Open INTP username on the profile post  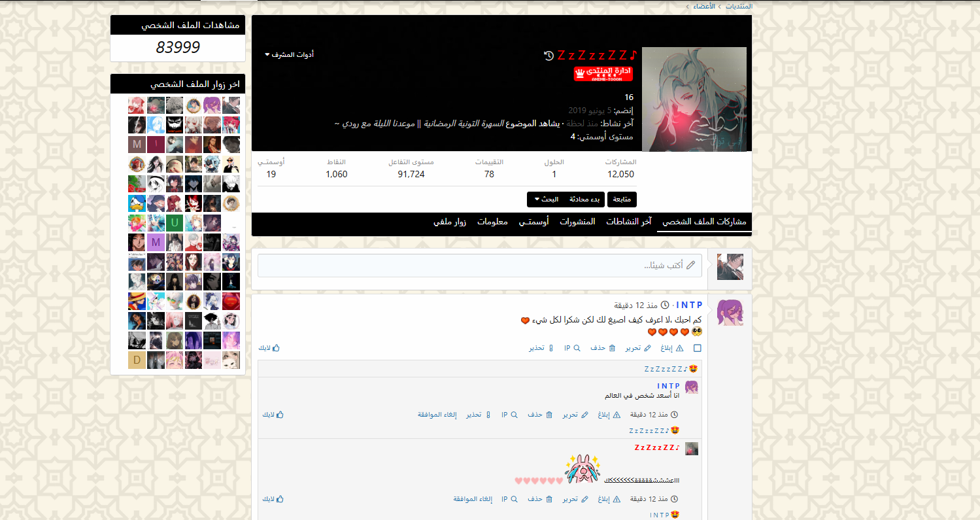coord(689,305)
